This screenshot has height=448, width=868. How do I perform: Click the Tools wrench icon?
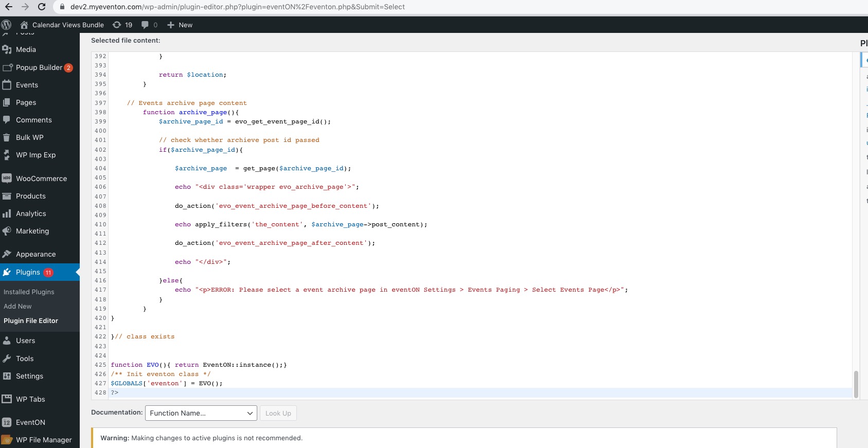[x=7, y=359]
